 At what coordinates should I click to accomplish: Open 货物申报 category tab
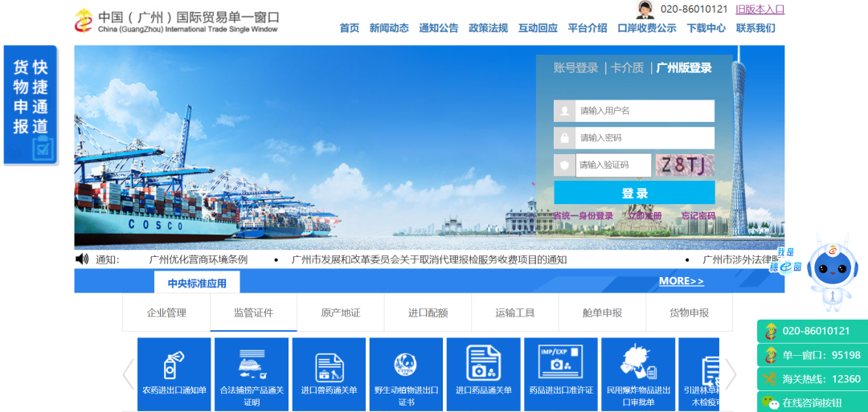(x=690, y=312)
